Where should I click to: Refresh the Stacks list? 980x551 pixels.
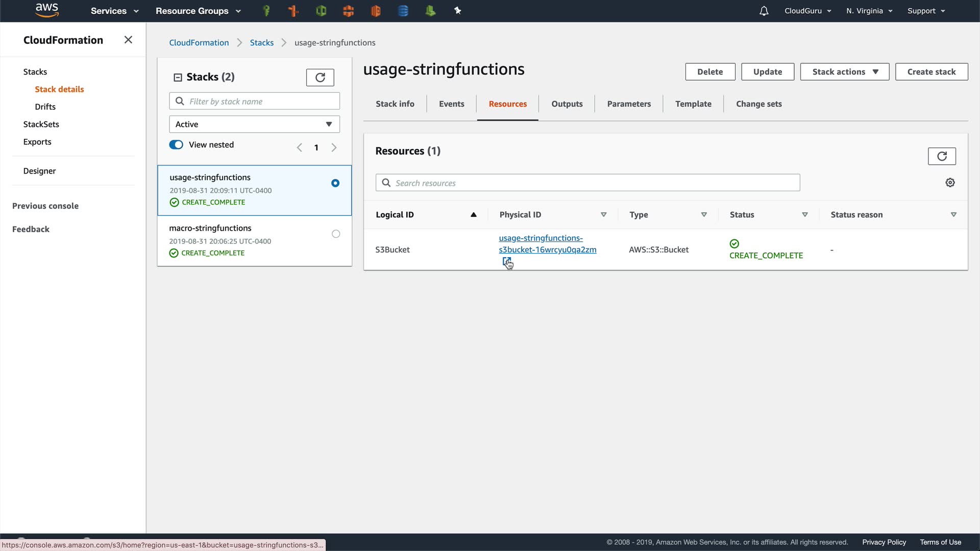pyautogui.click(x=320, y=78)
